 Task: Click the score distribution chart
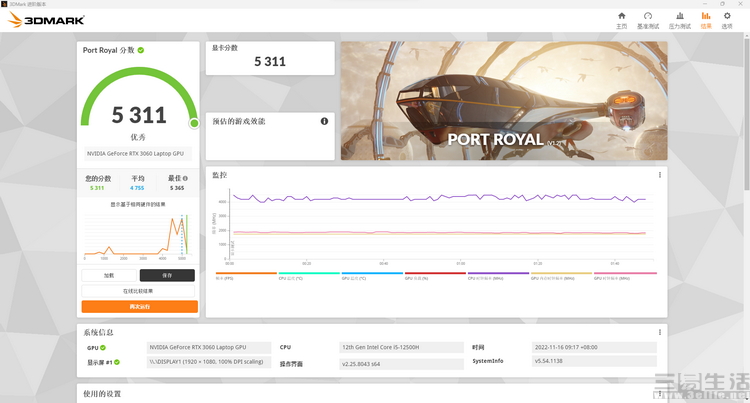pos(138,237)
